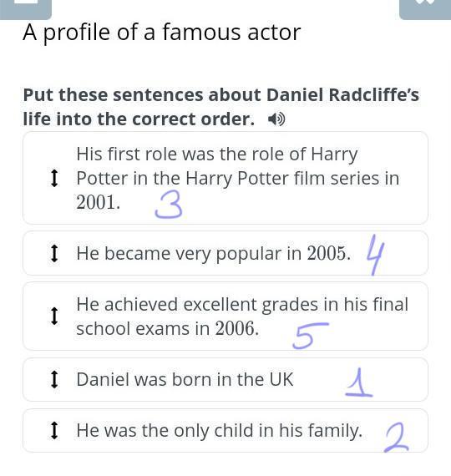Viewport: 451px width, 476px height.
Task: Select the 'He achieved excellent grades' card
Action: 225,316
